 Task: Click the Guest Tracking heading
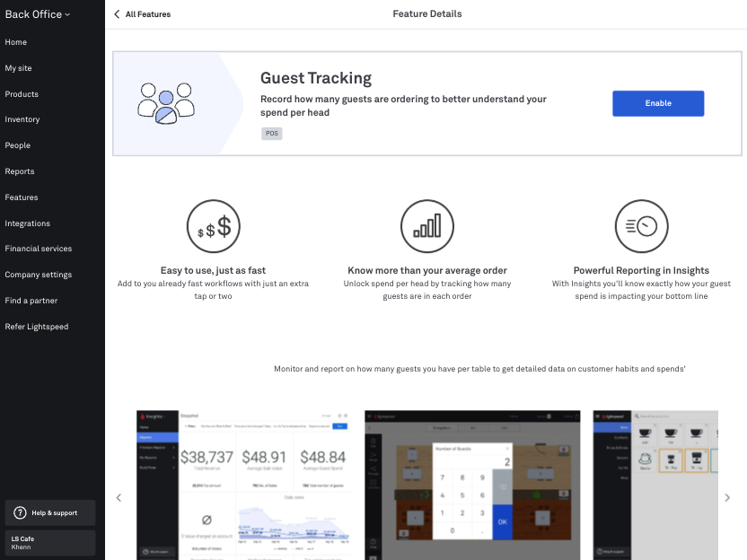316,77
